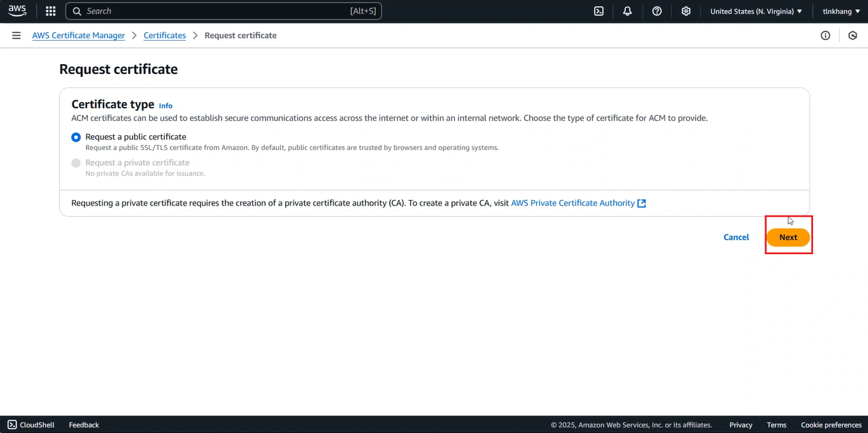Toggle the side navigation hamburger menu

16,35
